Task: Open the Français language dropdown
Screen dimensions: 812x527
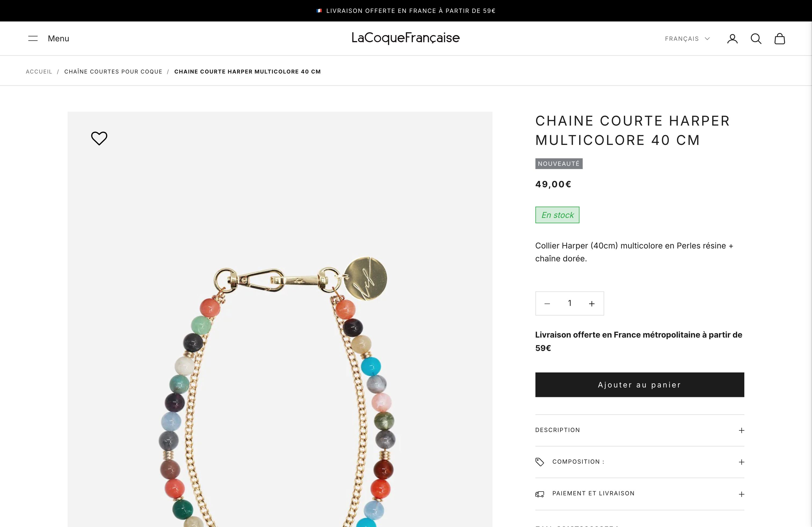Action: 687,39
